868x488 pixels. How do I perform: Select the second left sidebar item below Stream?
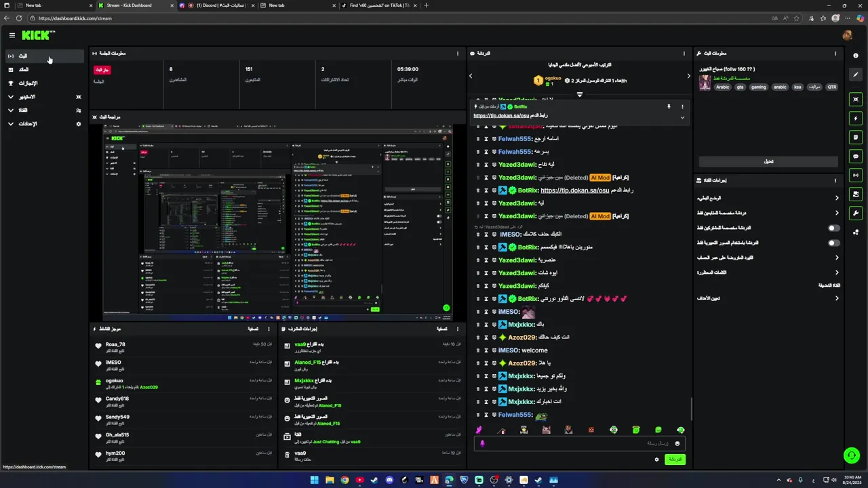(x=45, y=70)
